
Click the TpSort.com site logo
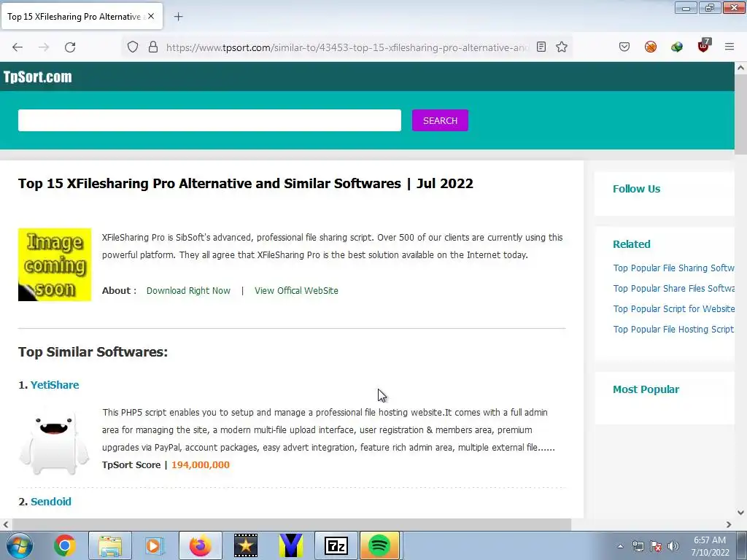tap(38, 77)
